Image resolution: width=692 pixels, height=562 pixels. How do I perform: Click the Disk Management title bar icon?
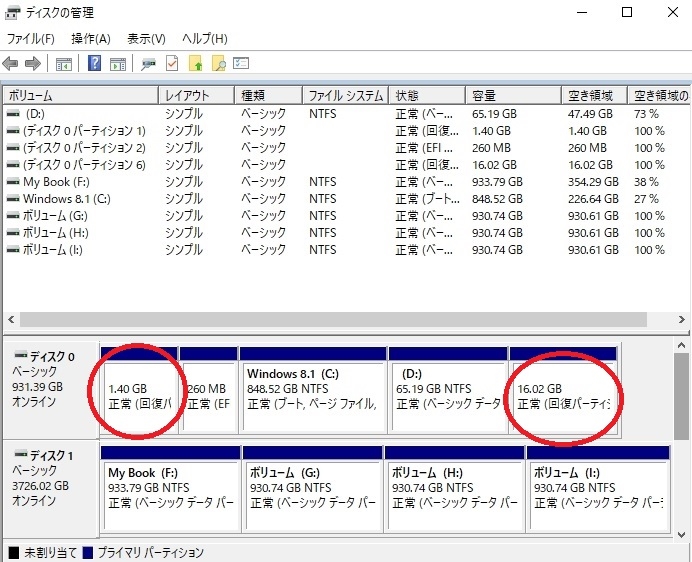pyautogui.click(x=12, y=13)
